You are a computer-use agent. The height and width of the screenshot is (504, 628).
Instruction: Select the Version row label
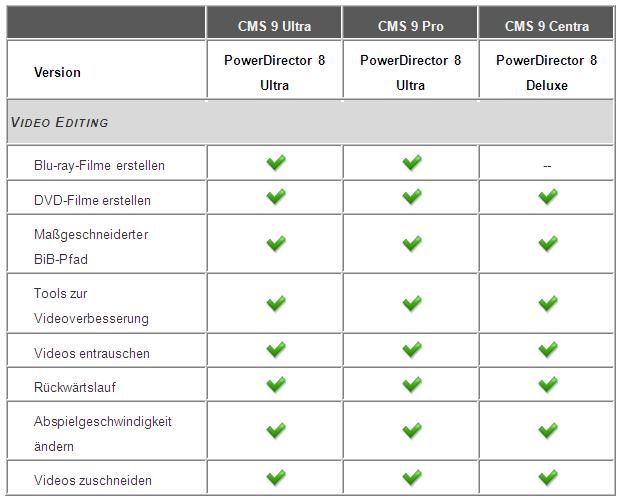point(57,73)
